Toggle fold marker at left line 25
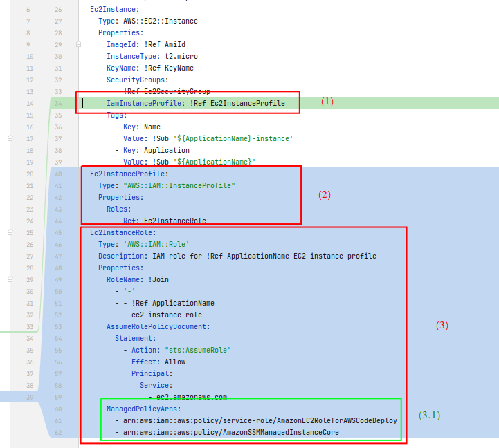Viewport: 499px width, 448px height. tap(10, 232)
